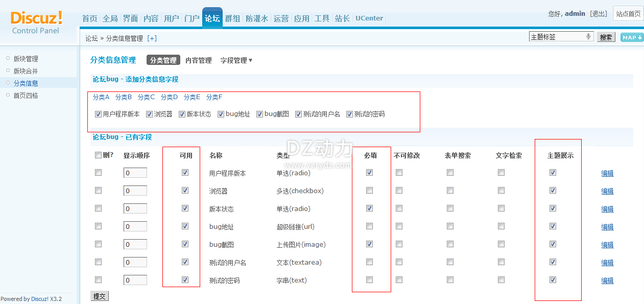644x304 pixels.
Task: Click 编辑 link for 用户程序版本 row
Action: click(607, 173)
